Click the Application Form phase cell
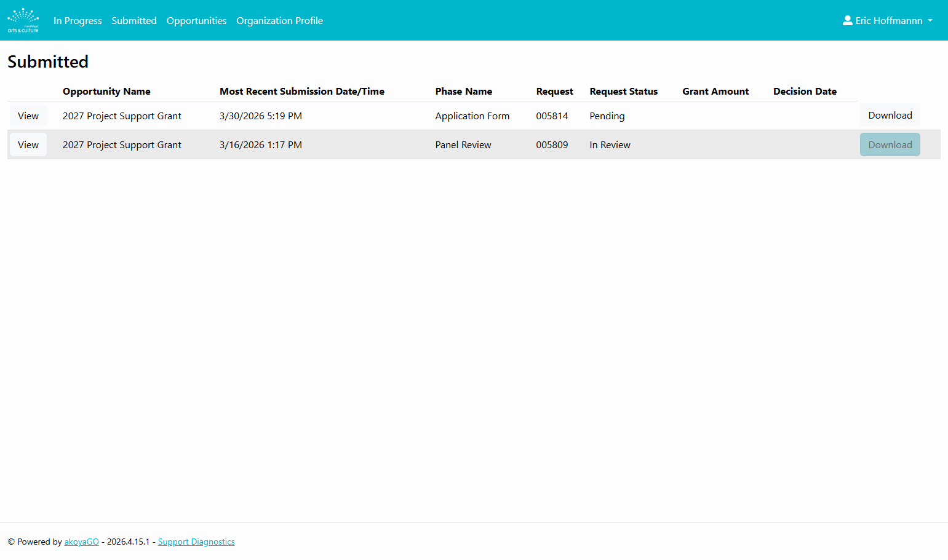The height and width of the screenshot is (560, 948). click(x=472, y=116)
